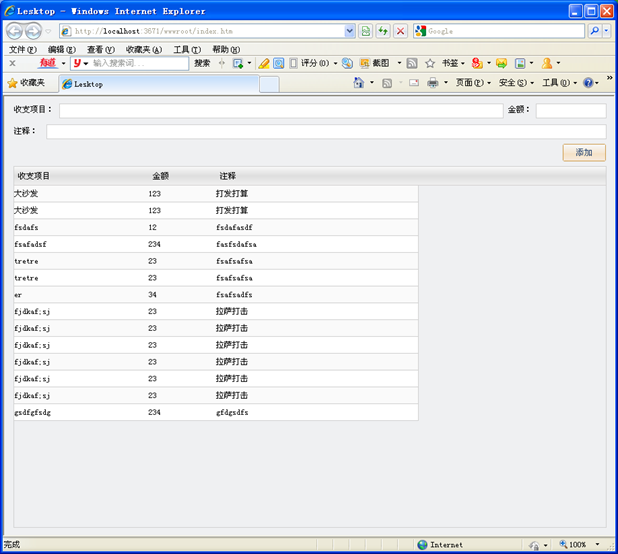618x554 pixels.
Task: Open the 收藏夹(A) menu
Action: 144,50
